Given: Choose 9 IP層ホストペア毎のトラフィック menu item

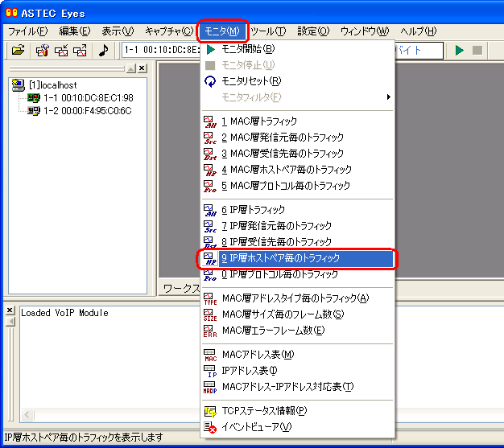Looking at the screenshot, I should click(297, 258).
